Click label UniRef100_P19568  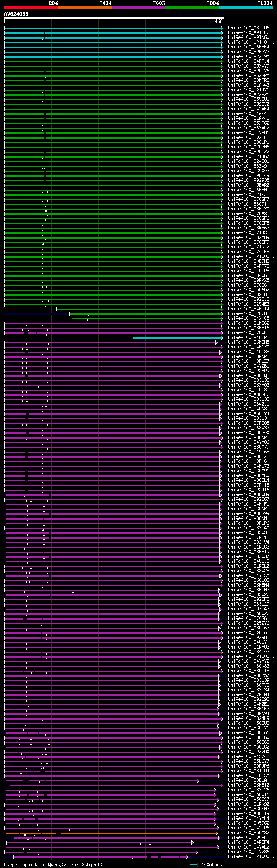click(x=248, y=452)
